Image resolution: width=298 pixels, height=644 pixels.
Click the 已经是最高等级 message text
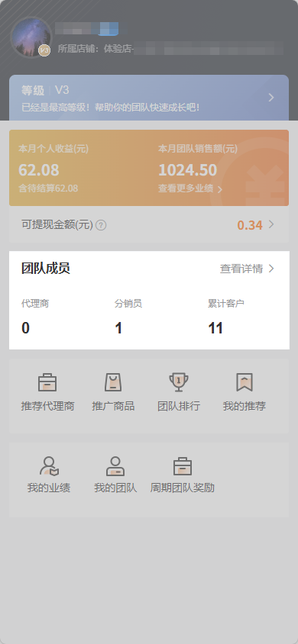click(111, 108)
